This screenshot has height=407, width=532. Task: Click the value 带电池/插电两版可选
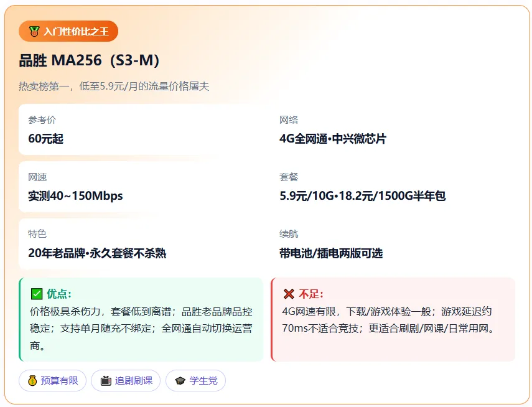331,253
